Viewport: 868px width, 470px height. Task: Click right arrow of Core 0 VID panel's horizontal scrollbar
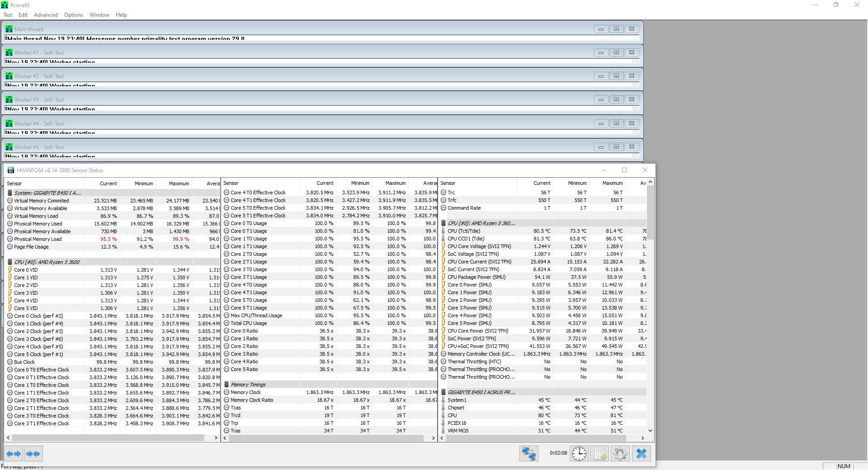(x=216, y=438)
